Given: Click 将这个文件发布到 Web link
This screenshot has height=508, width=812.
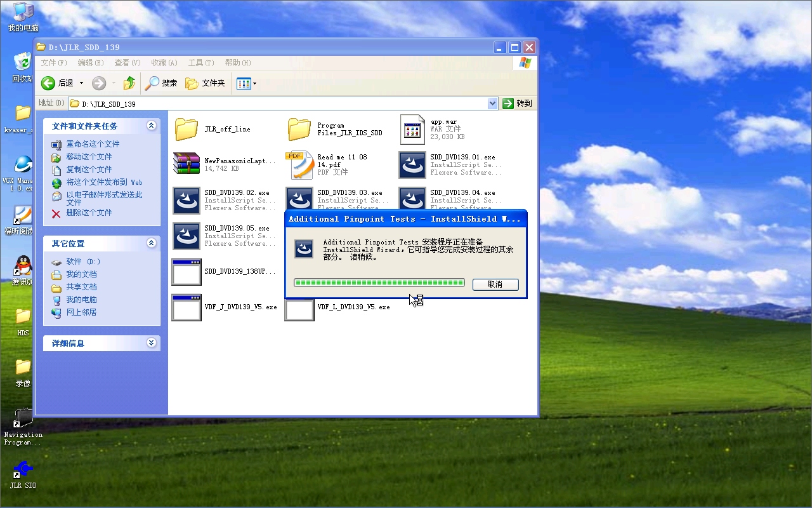Looking at the screenshot, I should 104,182.
